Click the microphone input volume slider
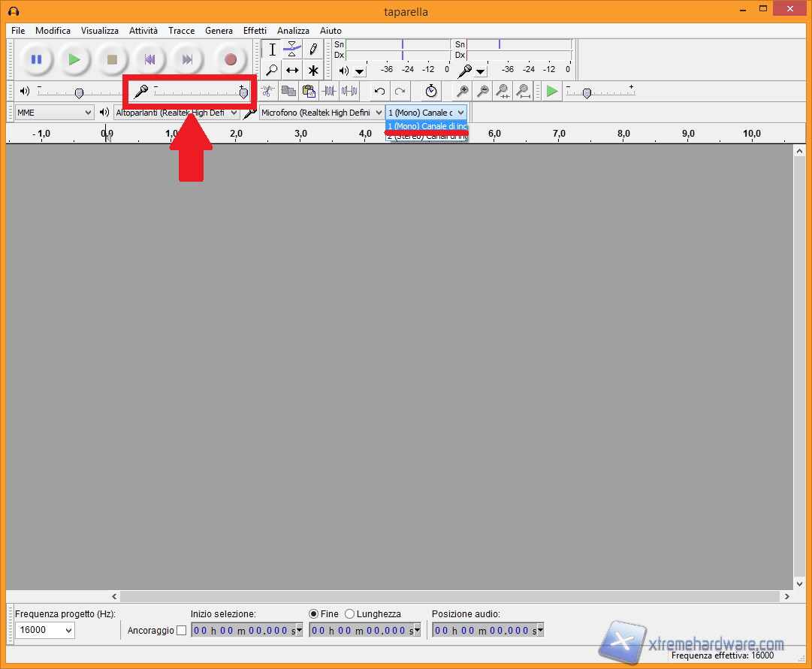Viewport: 812px width, 669px height. 198,92
